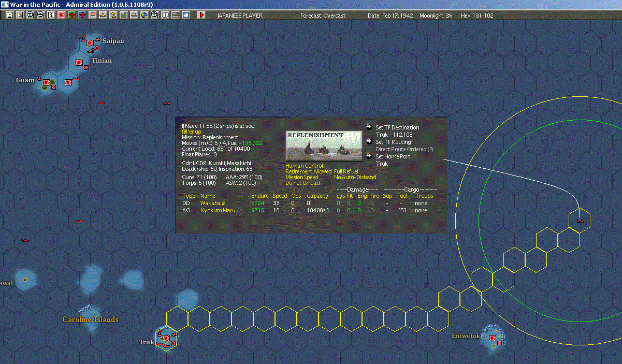Screen dimensions: 622x364
Task: Toggle No Auto-Disband setting
Action: coord(355,177)
